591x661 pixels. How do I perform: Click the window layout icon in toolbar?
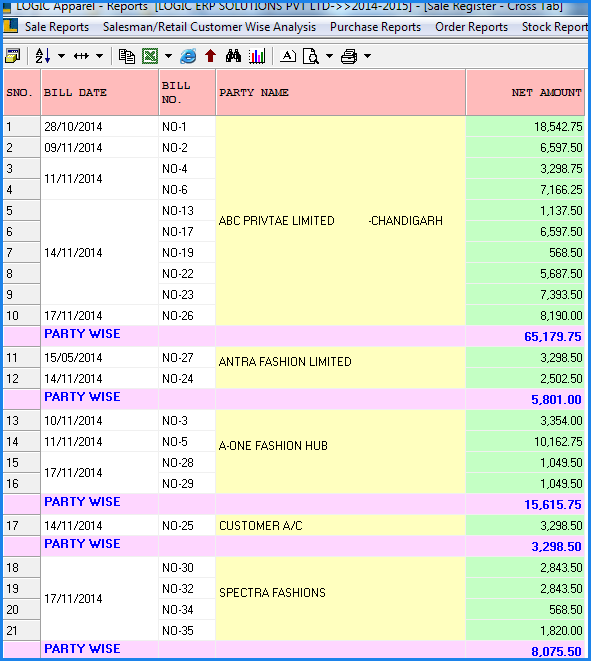[x=12, y=56]
